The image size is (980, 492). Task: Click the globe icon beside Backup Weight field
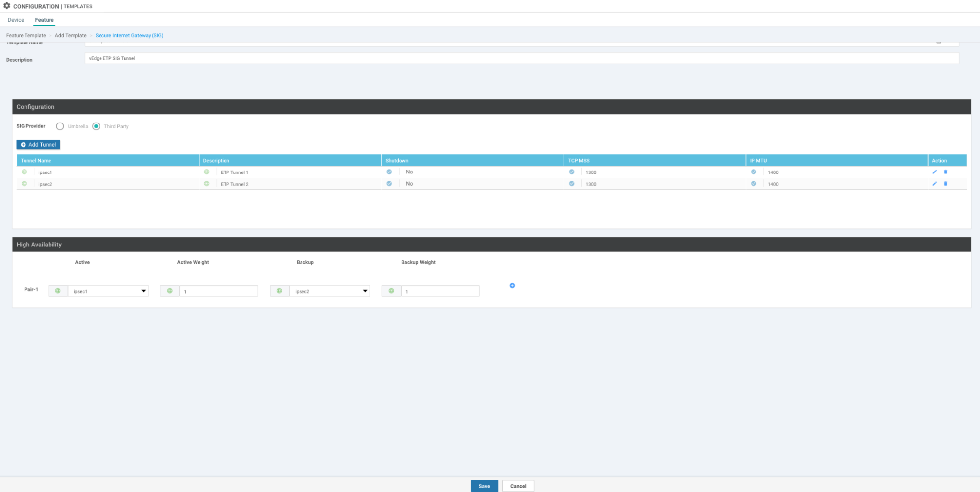tap(391, 291)
